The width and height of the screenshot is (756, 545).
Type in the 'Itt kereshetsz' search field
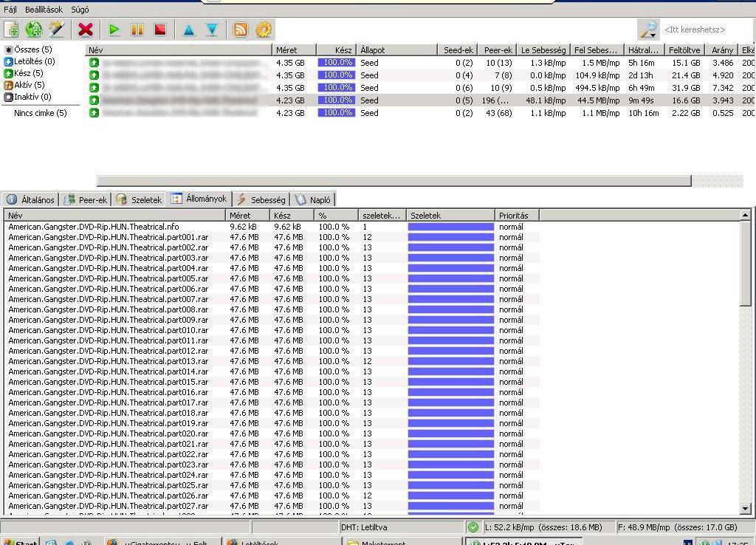(705, 30)
